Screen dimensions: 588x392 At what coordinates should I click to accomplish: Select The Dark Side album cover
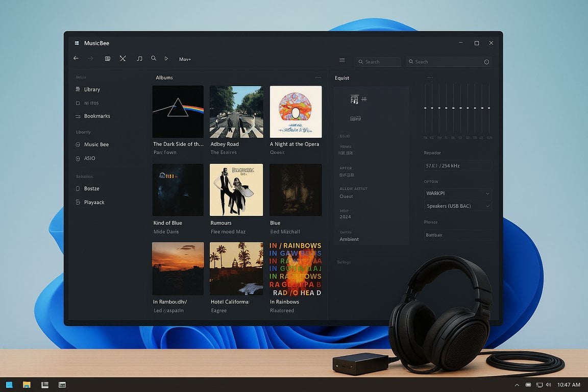178,112
